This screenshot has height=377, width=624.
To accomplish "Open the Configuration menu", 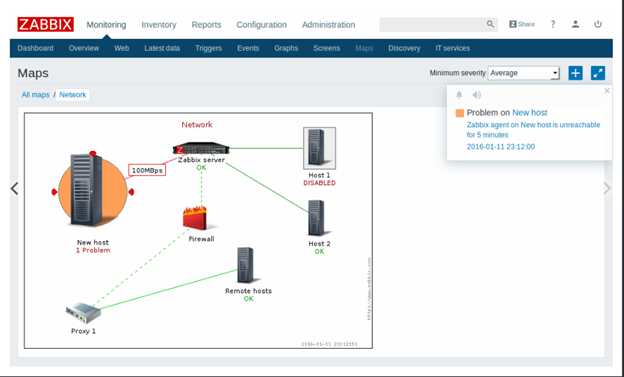I will pyautogui.click(x=261, y=25).
